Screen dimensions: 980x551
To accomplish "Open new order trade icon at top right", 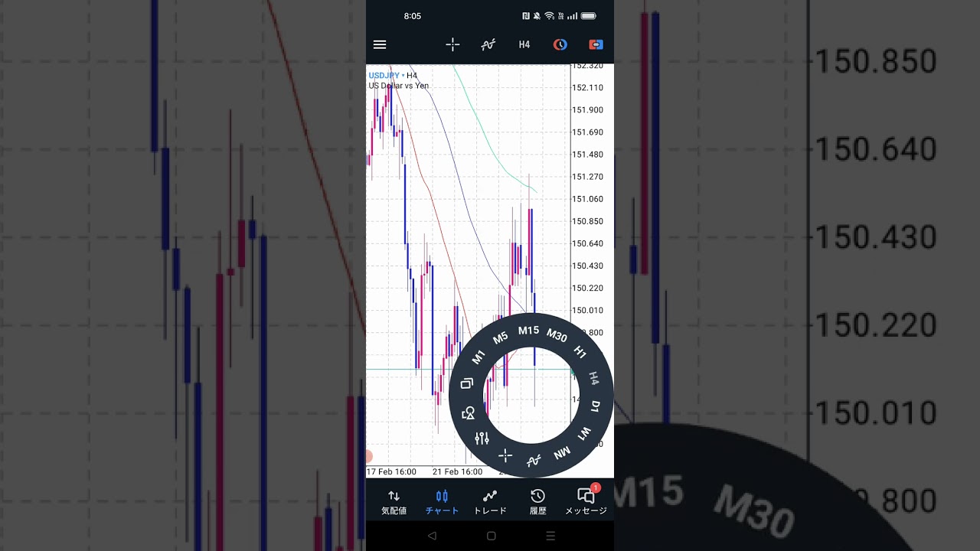I will (596, 44).
